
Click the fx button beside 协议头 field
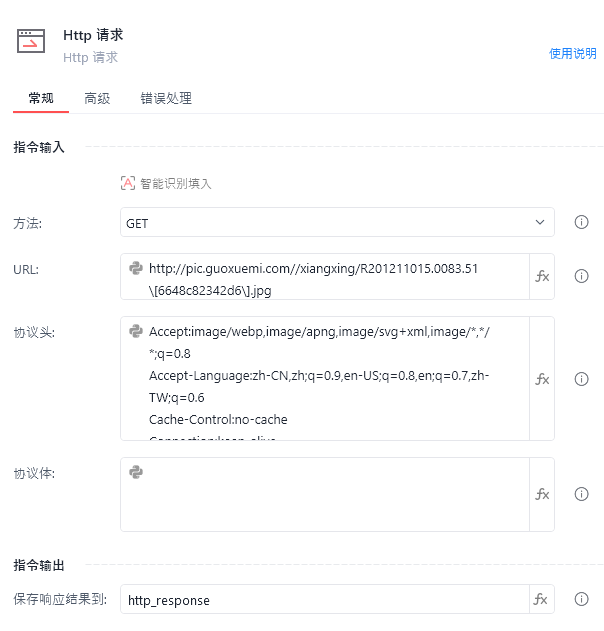[542, 379]
